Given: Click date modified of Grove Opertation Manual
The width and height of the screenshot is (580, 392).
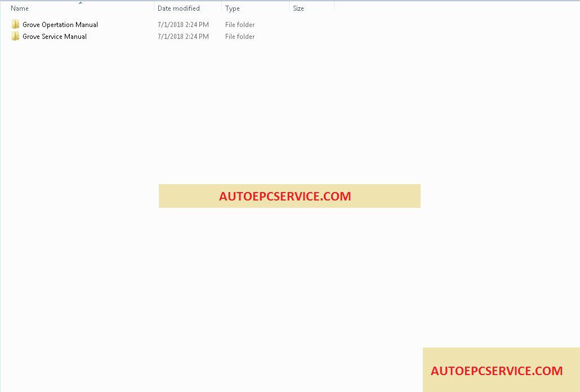Looking at the screenshot, I should pos(183,25).
